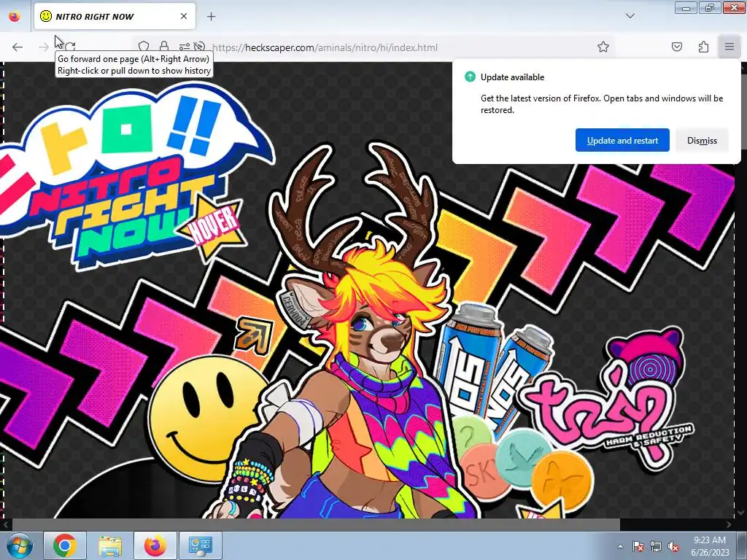Click the Action Center flag tray icon

click(638, 546)
